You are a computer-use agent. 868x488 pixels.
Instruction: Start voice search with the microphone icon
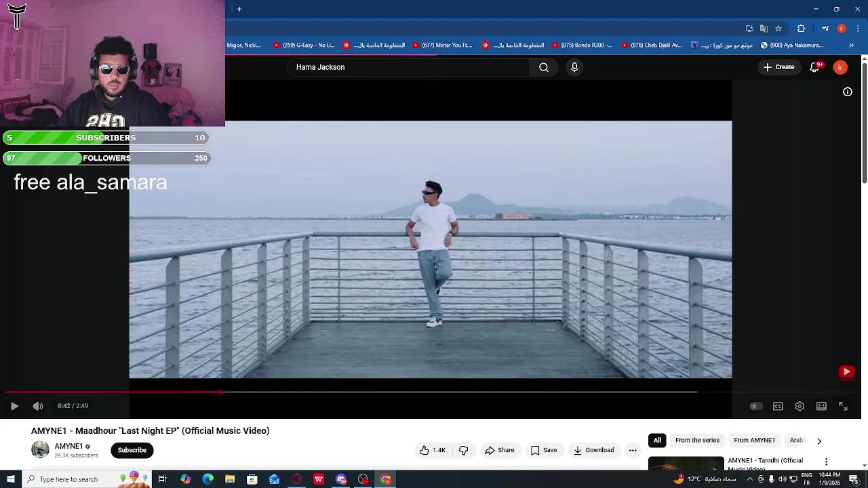574,67
